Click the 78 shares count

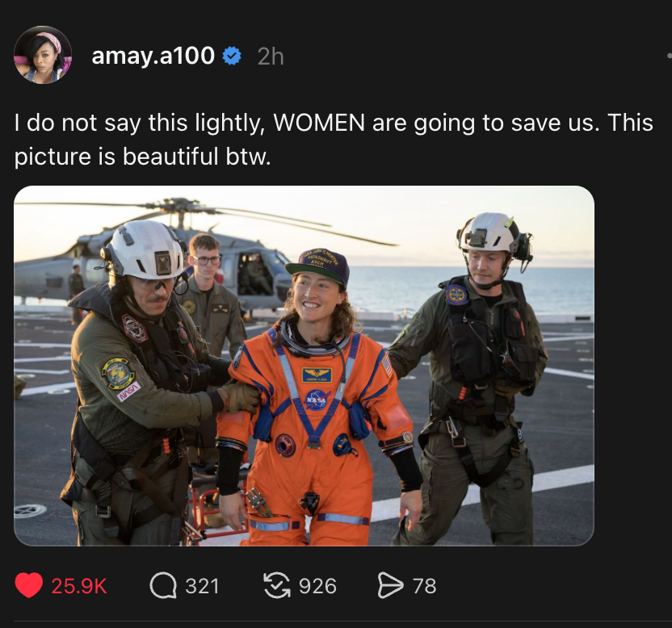[425, 586]
